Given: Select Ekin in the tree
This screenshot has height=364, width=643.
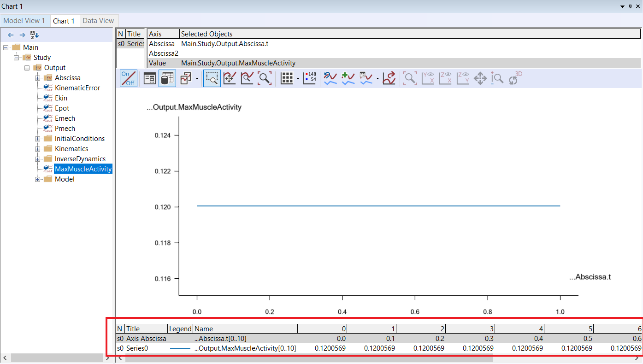Looking at the screenshot, I should click(61, 98).
